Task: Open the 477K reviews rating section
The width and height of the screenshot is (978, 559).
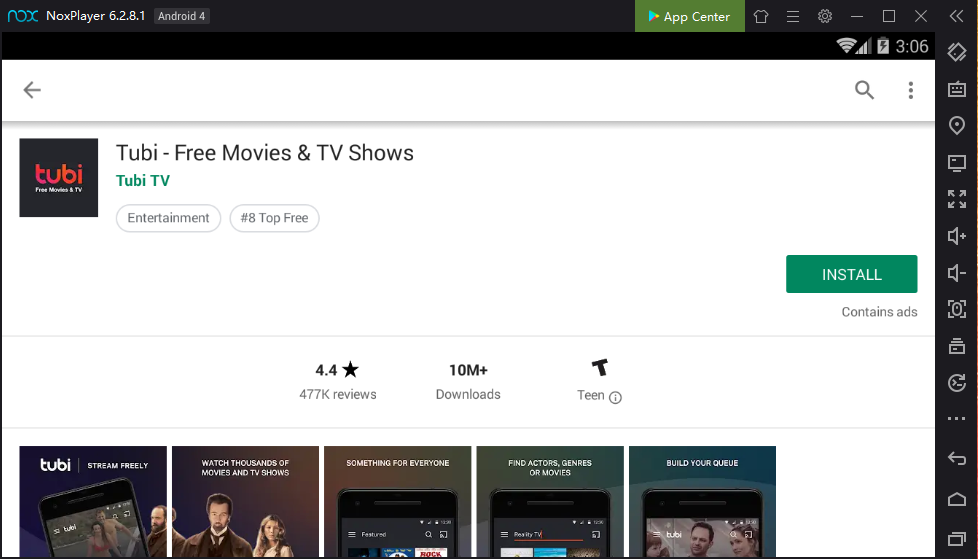Action: pyautogui.click(x=338, y=382)
